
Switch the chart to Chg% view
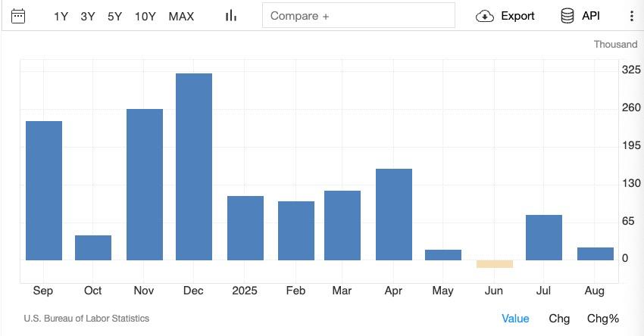click(603, 319)
